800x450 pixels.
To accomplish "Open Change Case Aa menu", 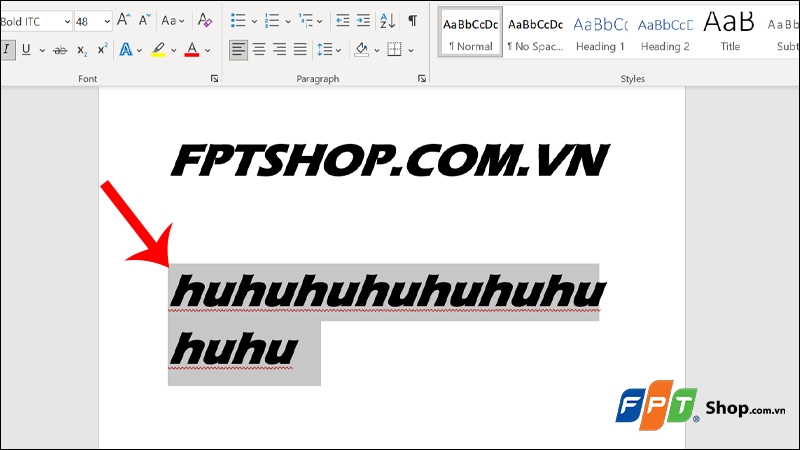I will pyautogui.click(x=172, y=21).
